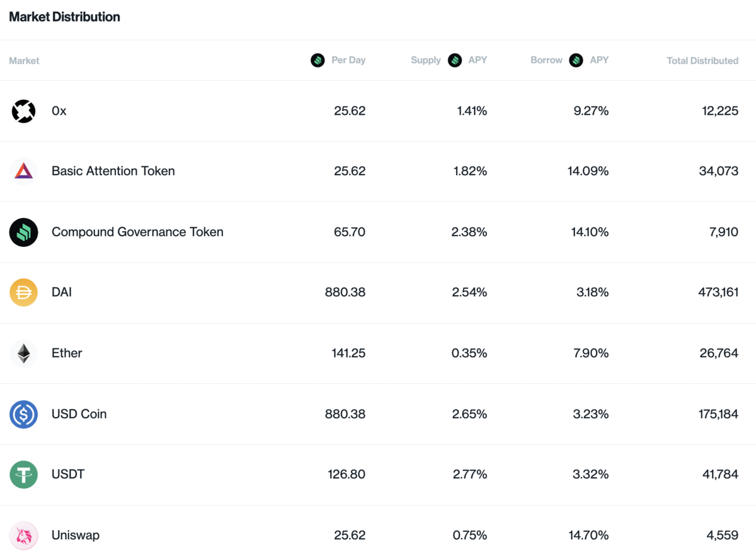Select USD Coin per day 880.38
This screenshot has width=756, height=560.
tap(345, 414)
